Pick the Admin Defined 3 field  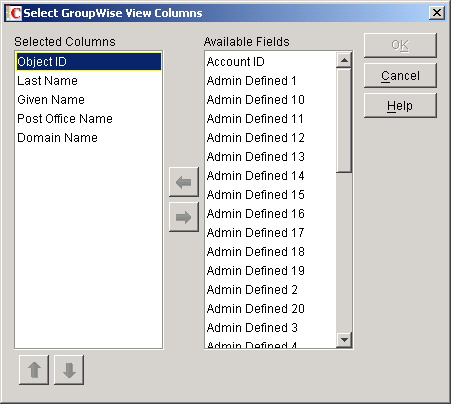point(271,328)
